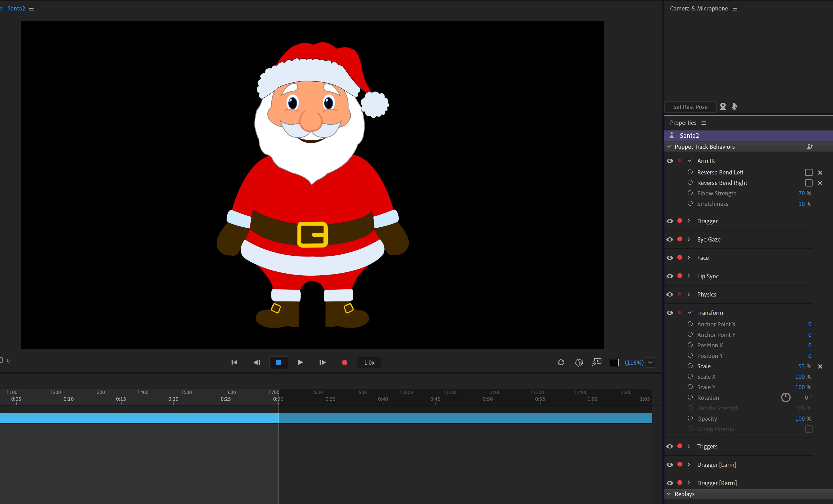
Task: Step forward one frame
Action: pos(322,362)
